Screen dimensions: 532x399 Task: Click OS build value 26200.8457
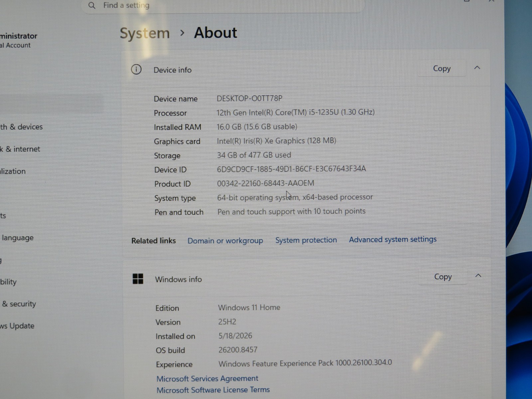pos(238,350)
